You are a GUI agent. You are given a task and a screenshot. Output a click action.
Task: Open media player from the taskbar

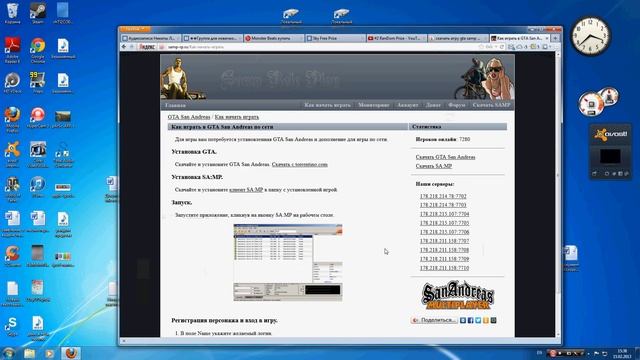coord(50,353)
